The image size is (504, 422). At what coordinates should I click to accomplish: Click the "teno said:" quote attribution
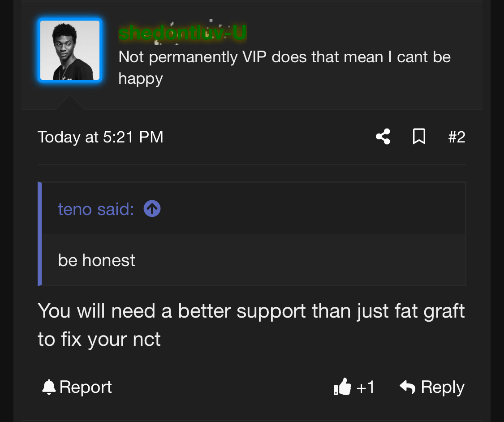point(96,209)
